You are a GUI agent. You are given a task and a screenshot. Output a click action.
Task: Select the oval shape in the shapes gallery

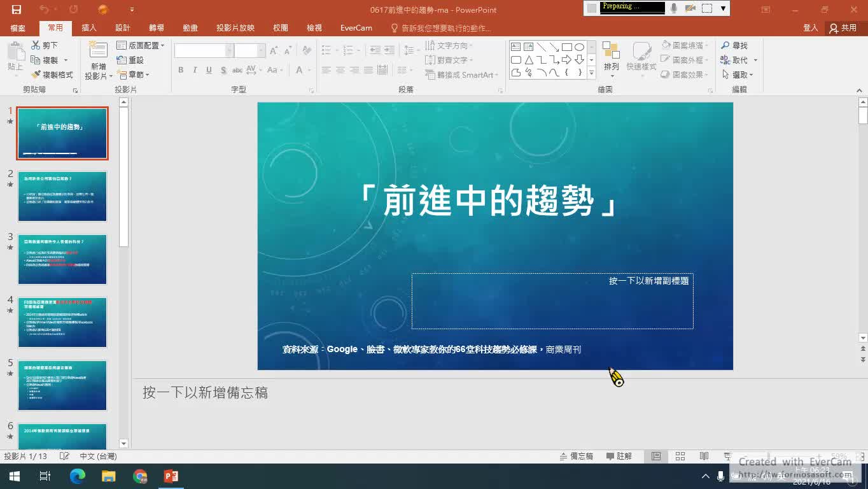579,47
